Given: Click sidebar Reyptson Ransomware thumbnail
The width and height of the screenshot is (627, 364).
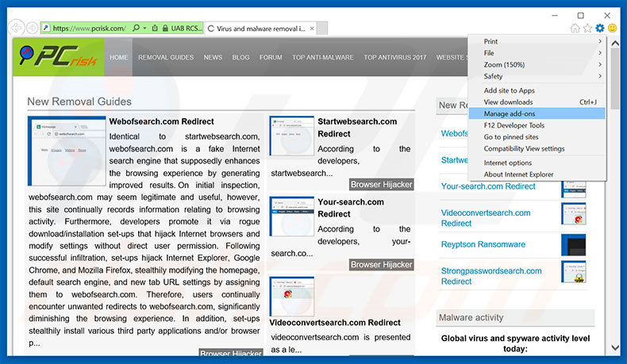Looking at the screenshot, I should 573,244.
